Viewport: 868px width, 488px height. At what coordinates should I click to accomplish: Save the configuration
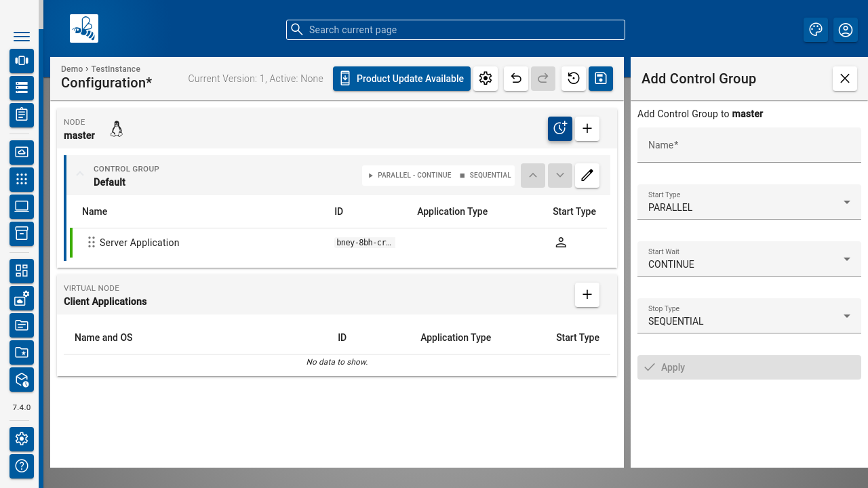coord(601,79)
